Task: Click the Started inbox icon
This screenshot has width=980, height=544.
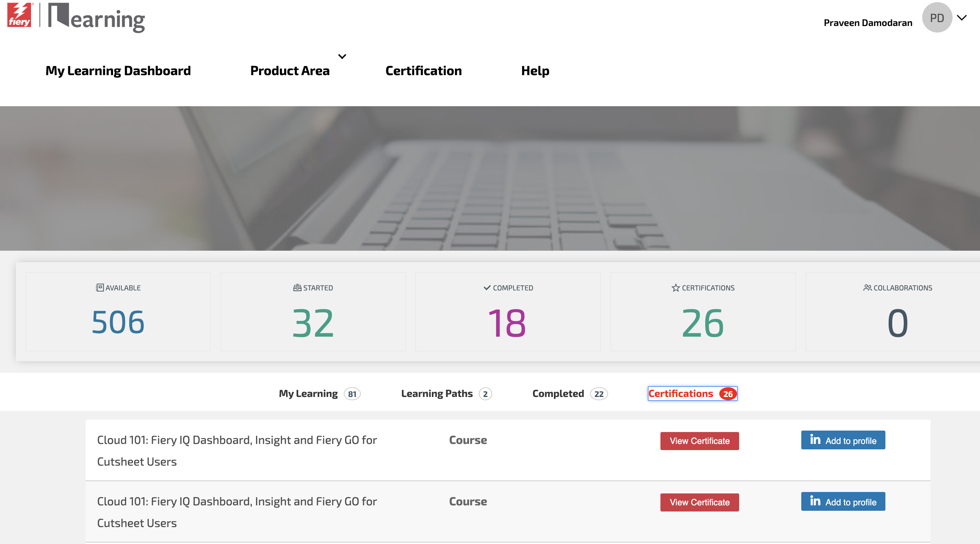Action: coord(297,288)
